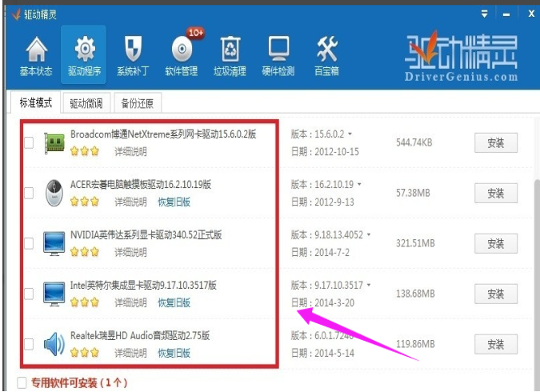Screen dimensions: 540x392
Task: Check the Realtek HD Audio checkbox
Action: pyautogui.click(x=29, y=344)
